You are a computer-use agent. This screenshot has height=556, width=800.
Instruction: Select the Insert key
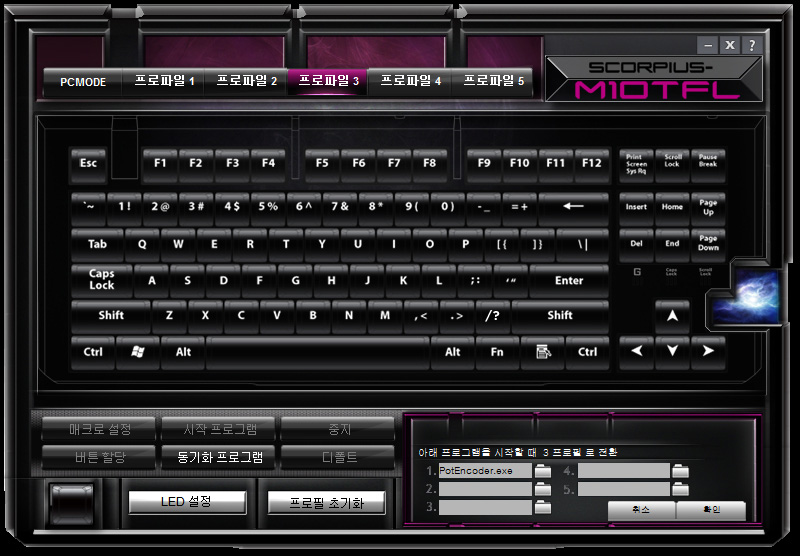tap(636, 208)
